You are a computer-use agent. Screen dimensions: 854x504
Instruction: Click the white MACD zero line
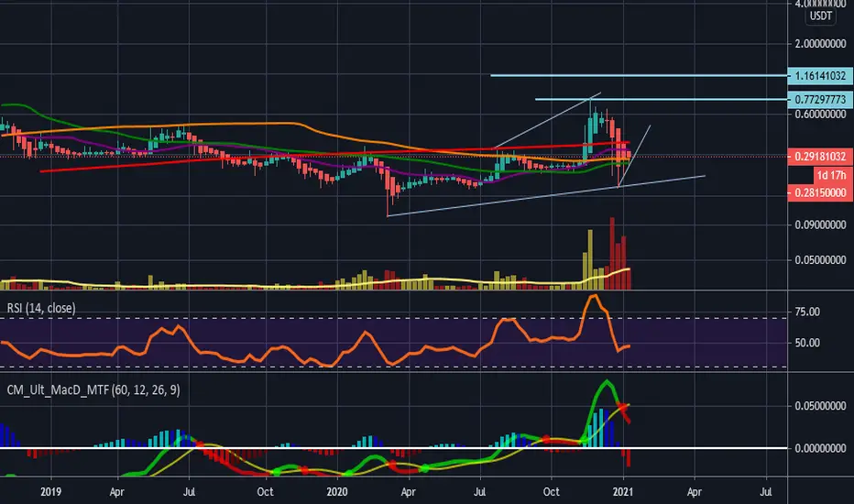click(394, 448)
